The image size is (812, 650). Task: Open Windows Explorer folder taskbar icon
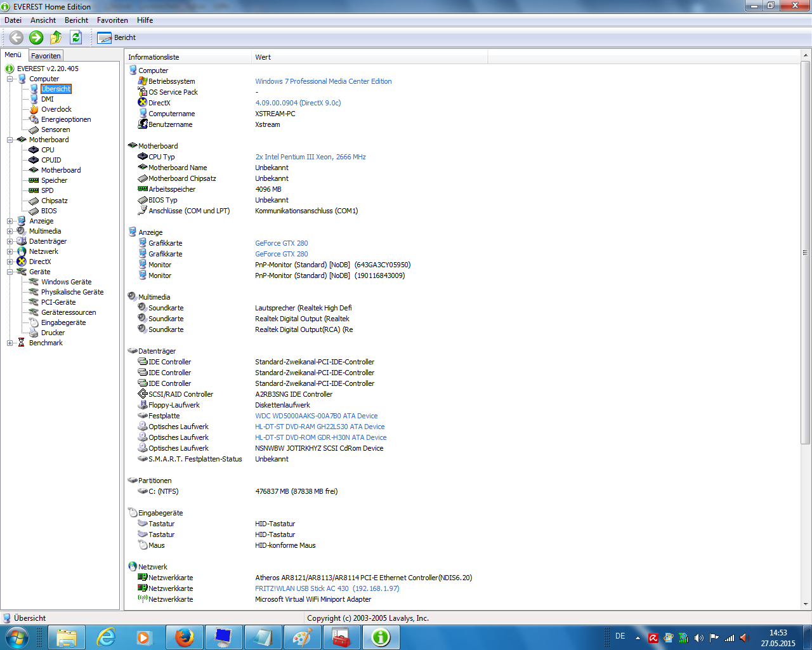click(67, 637)
